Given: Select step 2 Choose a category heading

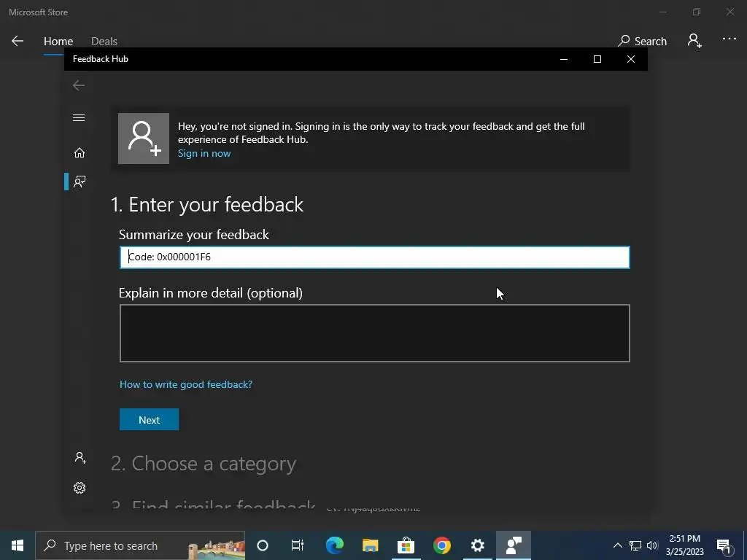Looking at the screenshot, I should tap(204, 463).
